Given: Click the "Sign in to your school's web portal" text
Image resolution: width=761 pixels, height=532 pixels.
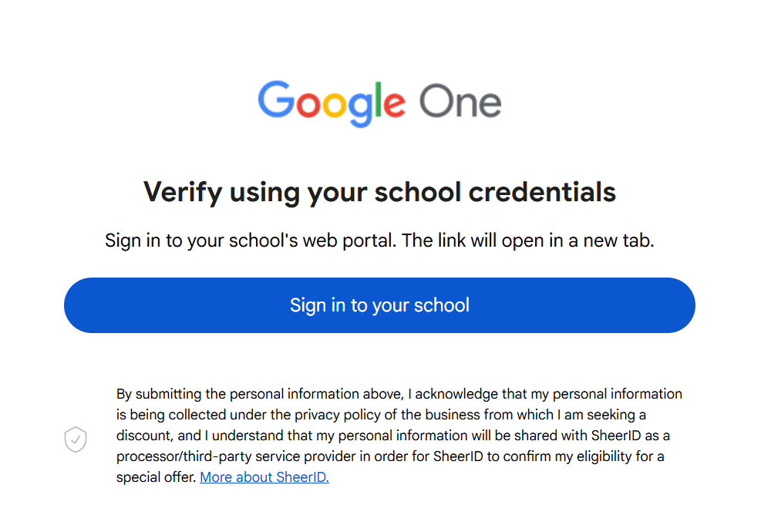Looking at the screenshot, I should coord(251,241).
